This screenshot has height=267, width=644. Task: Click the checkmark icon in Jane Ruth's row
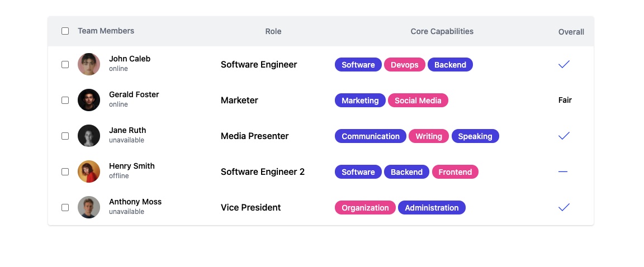point(564,136)
